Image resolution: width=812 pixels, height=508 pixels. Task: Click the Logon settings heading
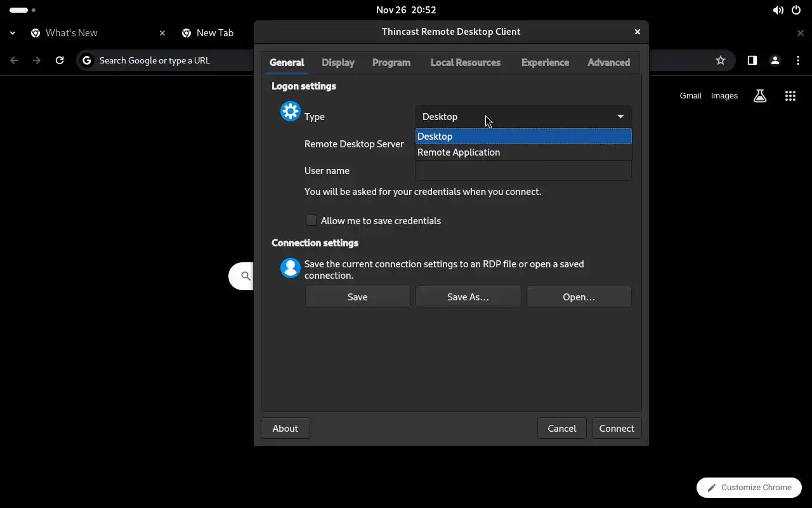click(304, 86)
